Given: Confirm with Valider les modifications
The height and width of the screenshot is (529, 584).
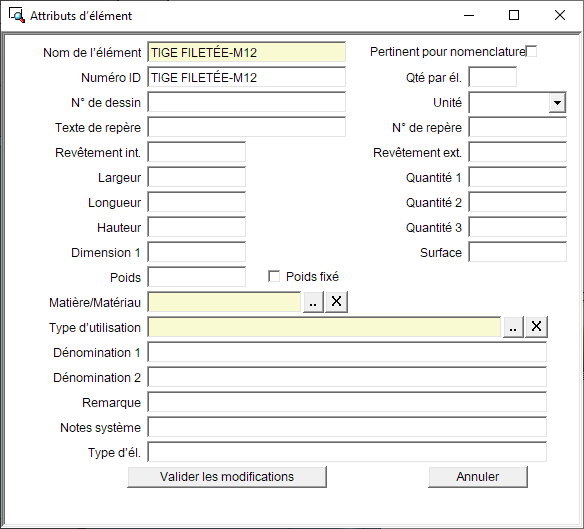Looking at the screenshot, I should tap(227, 477).
